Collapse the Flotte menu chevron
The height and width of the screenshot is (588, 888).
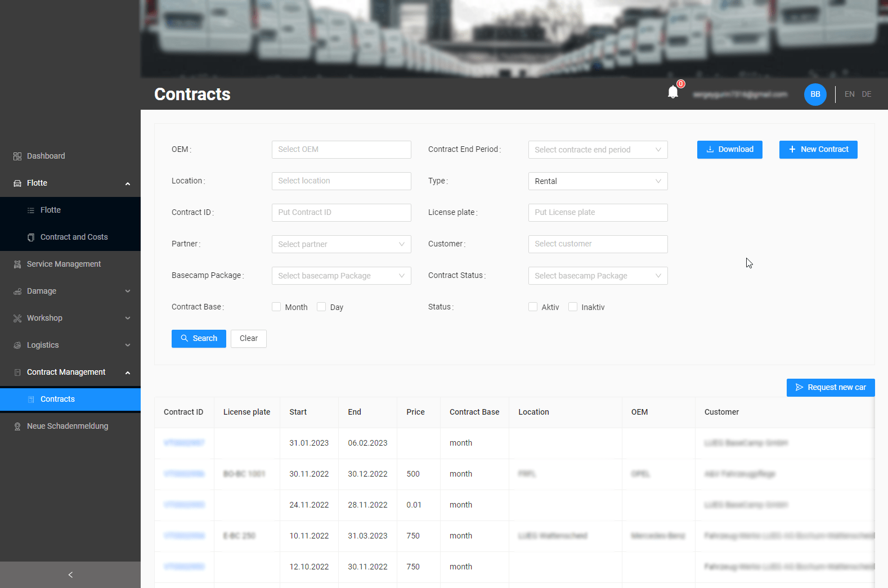tap(128, 183)
